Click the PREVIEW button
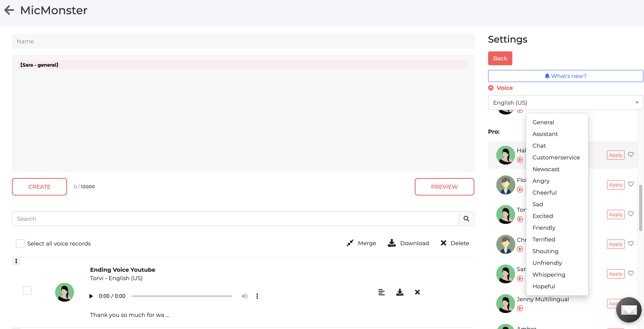The height and width of the screenshot is (329, 644). (x=444, y=187)
